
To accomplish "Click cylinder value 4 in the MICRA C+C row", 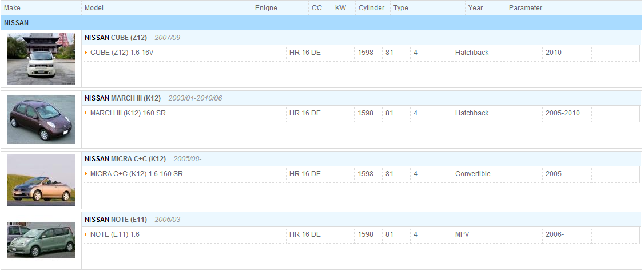I will click(x=416, y=174).
